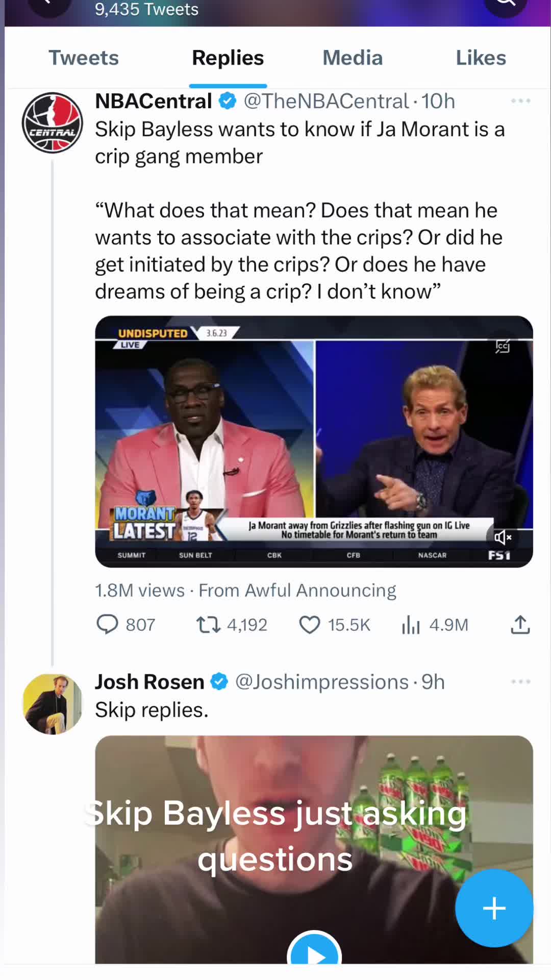Like the NBACentral tweet
The height and width of the screenshot is (980, 551).
coord(309,624)
